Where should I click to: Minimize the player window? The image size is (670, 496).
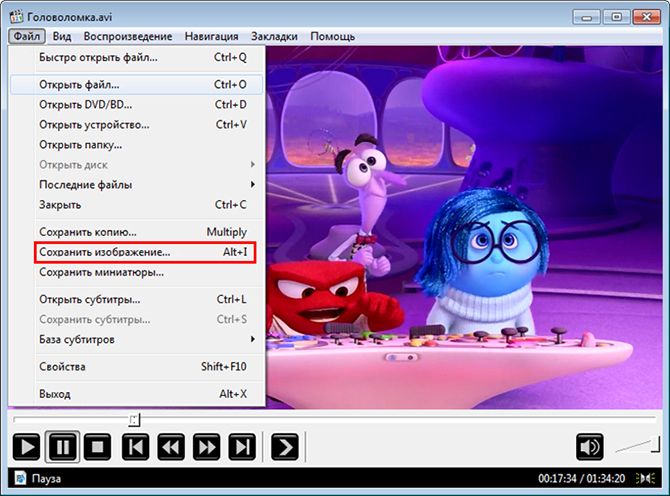point(587,18)
